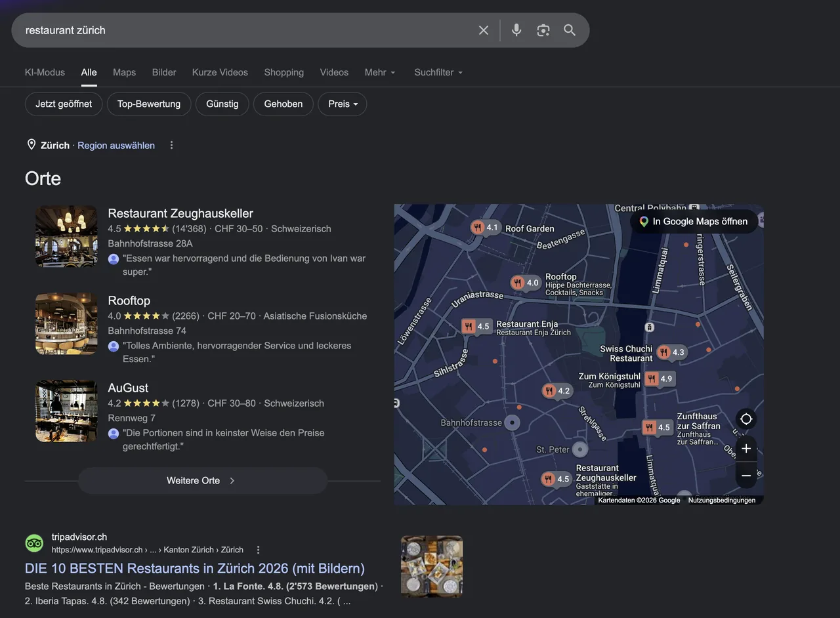Open the In Google Maps öffnen button
The height and width of the screenshot is (618, 840).
pyautogui.click(x=693, y=222)
